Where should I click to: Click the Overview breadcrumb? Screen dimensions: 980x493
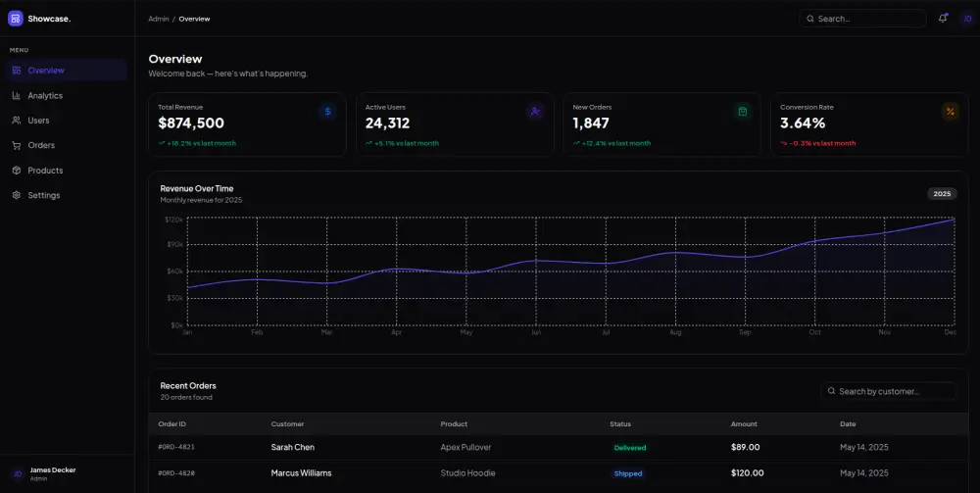[194, 19]
